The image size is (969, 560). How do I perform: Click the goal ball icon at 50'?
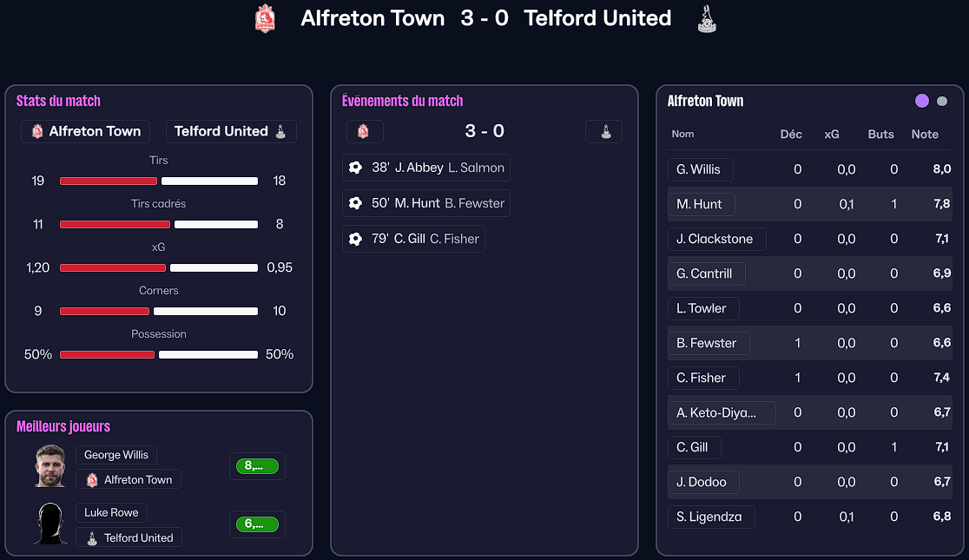click(x=355, y=203)
